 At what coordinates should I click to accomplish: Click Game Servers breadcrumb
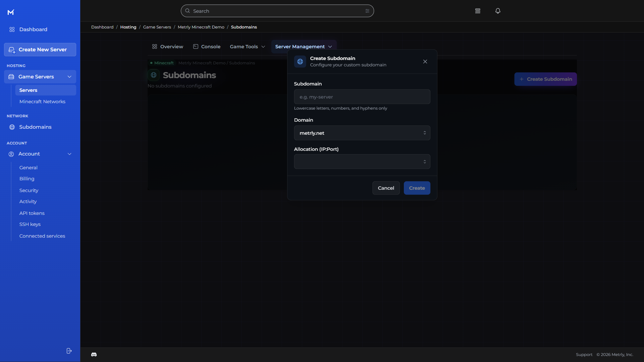coord(157,27)
